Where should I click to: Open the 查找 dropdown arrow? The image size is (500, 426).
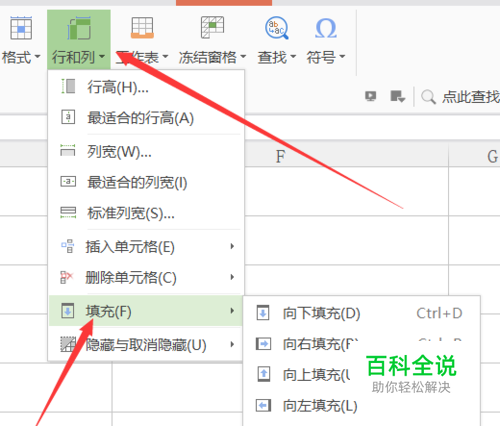[x=293, y=56]
